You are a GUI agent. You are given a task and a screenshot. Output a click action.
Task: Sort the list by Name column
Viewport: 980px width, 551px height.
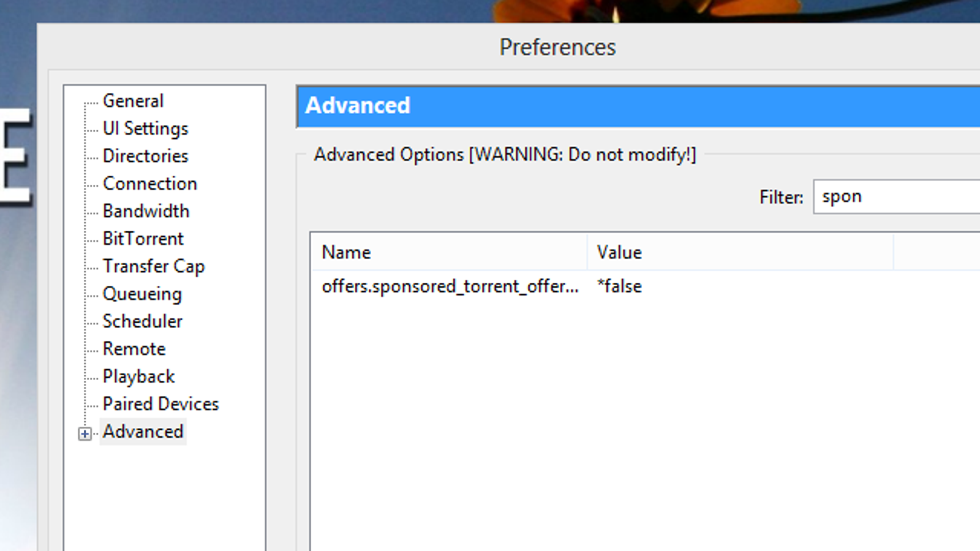click(x=450, y=252)
